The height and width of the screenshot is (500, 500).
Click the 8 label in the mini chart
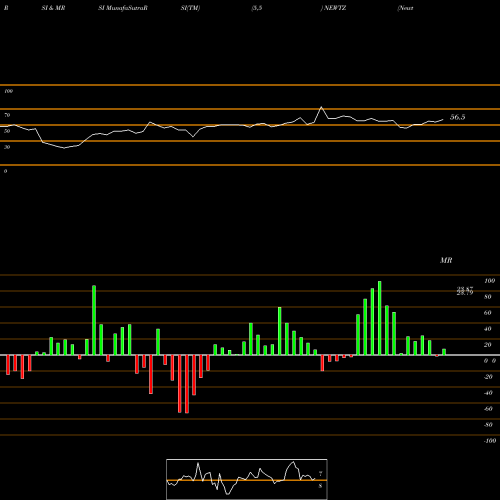click(x=320, y=486)
